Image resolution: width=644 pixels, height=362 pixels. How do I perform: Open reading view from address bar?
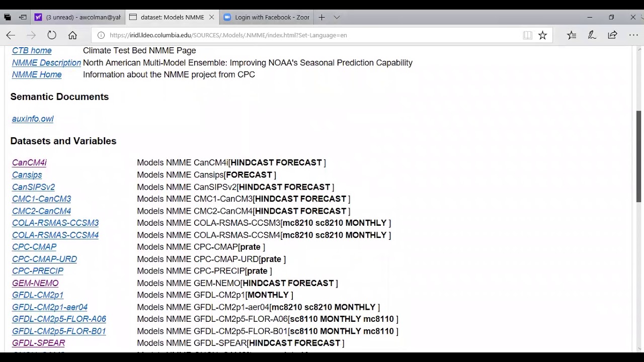(x=527, y=35)
